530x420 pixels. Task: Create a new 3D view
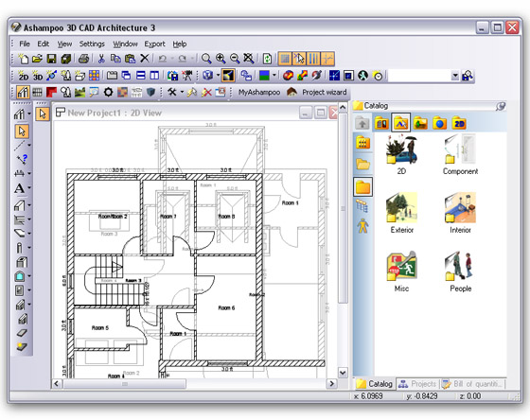[37, 76]
